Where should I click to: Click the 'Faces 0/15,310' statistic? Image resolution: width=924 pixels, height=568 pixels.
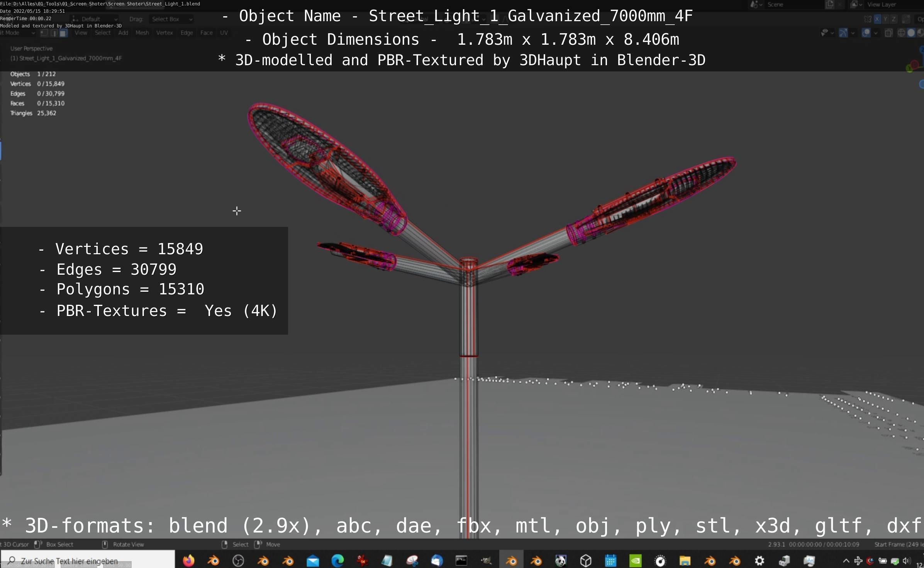click(37, 103)
